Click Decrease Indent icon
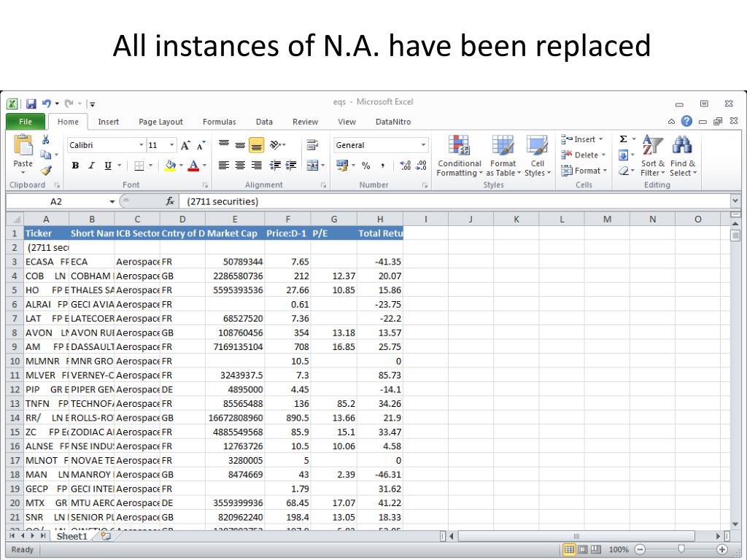The image size is (747, 560). point(275,166)
